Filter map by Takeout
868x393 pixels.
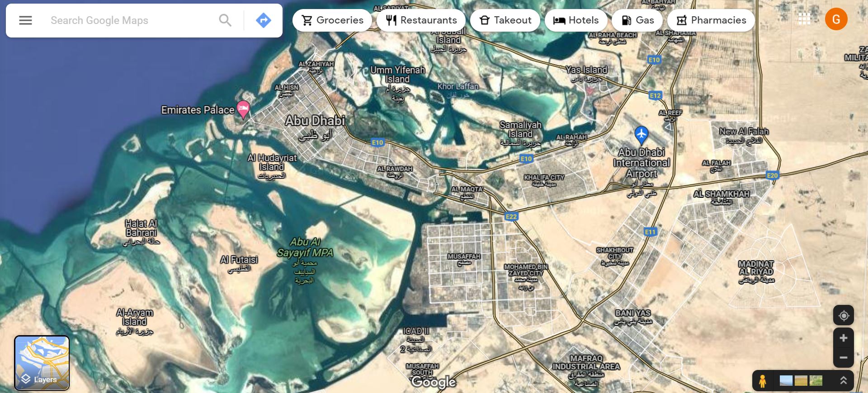[505, 20]
